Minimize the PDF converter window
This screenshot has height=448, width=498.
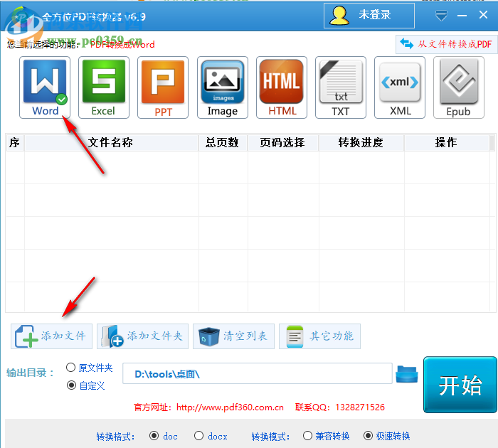[462, 15]
